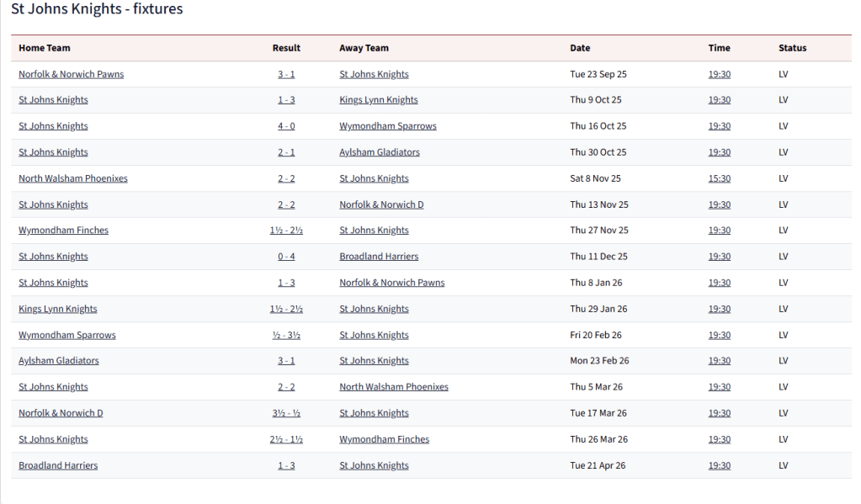The width and height of the screenshot is (861, 504).
Task: Open Broadland Harriers home team link
Action: click(58, 465)
